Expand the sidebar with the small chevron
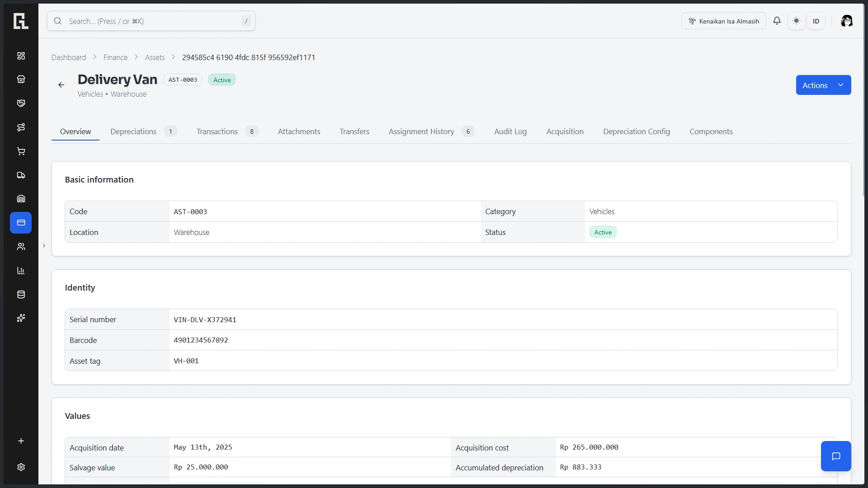Image resolution: width=868 pixels, height=488 pixels. (44, 246)
